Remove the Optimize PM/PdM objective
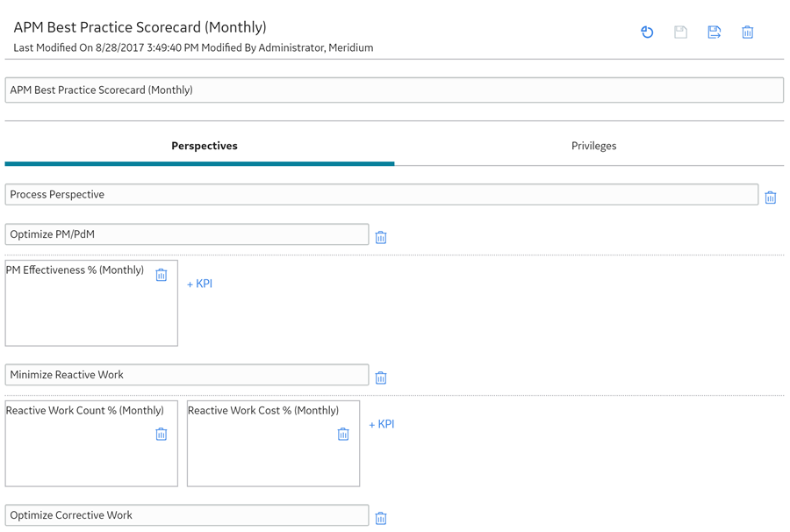The image size is (790, 532). [x=381, y=237]
